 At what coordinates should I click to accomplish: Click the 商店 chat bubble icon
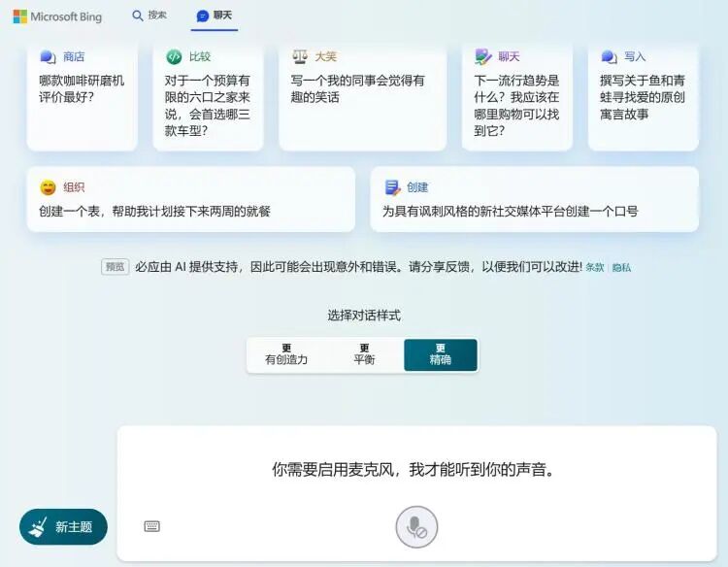pos(48,56)
